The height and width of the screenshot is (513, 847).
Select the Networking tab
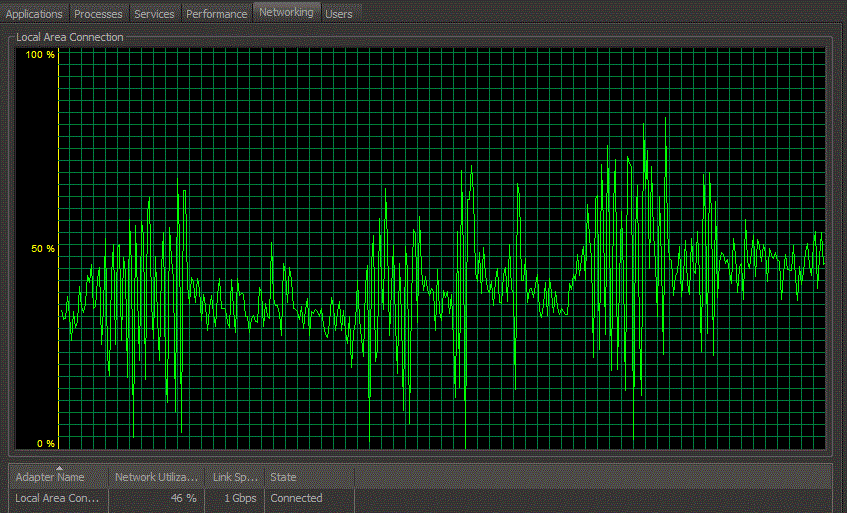[x=286, y=13]
